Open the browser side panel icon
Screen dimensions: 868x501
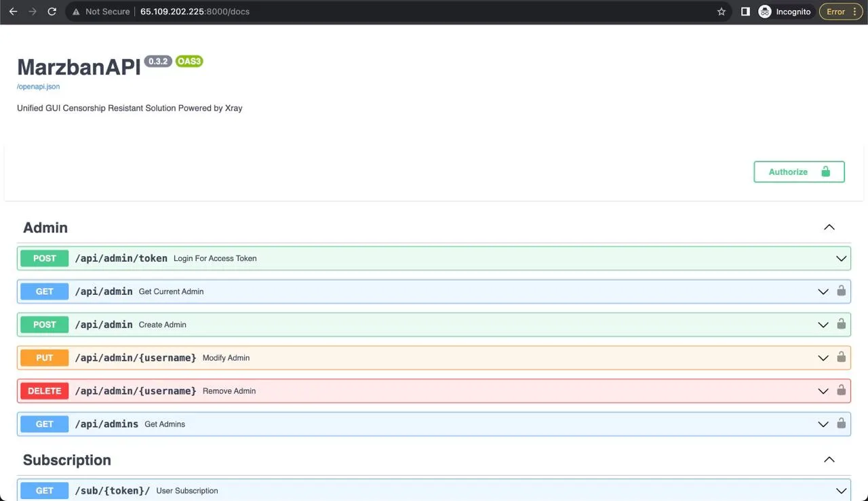click(745, 11)
